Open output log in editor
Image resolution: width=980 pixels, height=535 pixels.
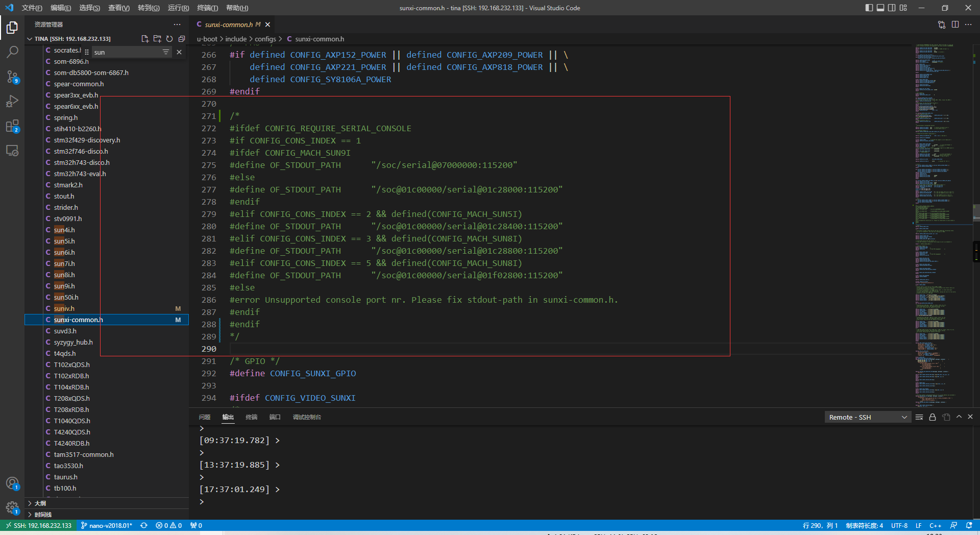pyautogui.click(x=946, y=417)
